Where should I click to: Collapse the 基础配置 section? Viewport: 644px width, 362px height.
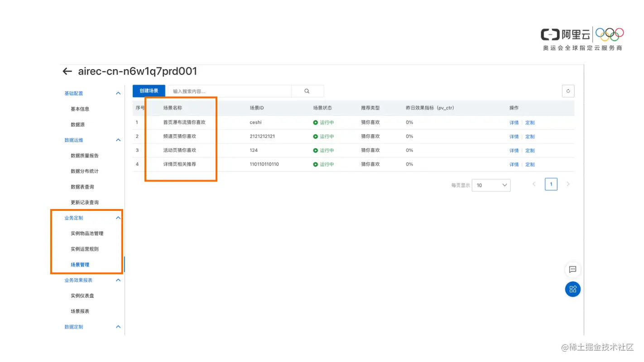pos(118,93)
